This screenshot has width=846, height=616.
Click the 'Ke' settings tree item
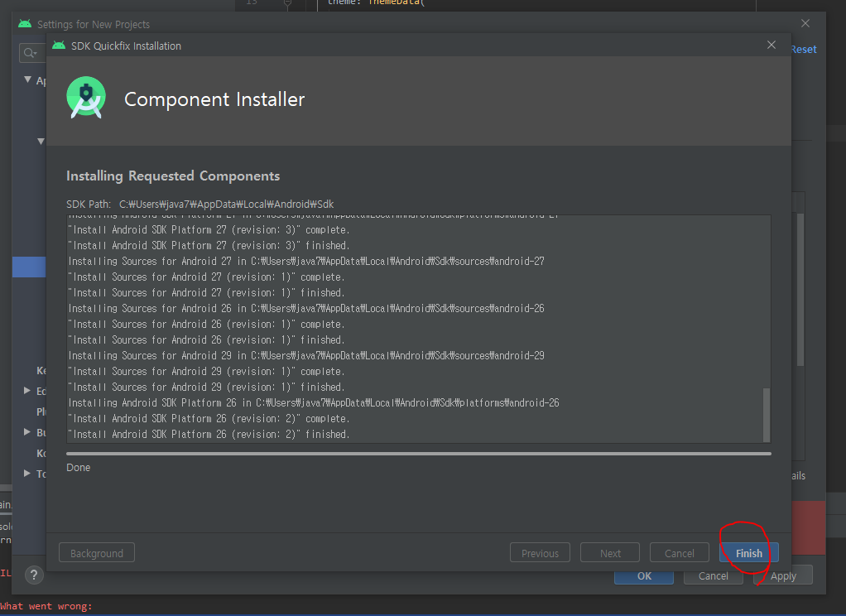tap(41, 370)
